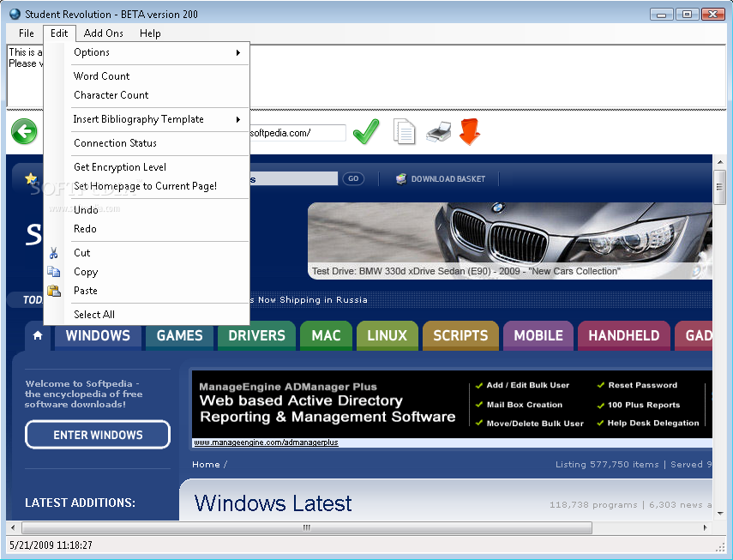
Task: Open the MAC category tab
Action: pyautogui.click(x=326, y=335)
